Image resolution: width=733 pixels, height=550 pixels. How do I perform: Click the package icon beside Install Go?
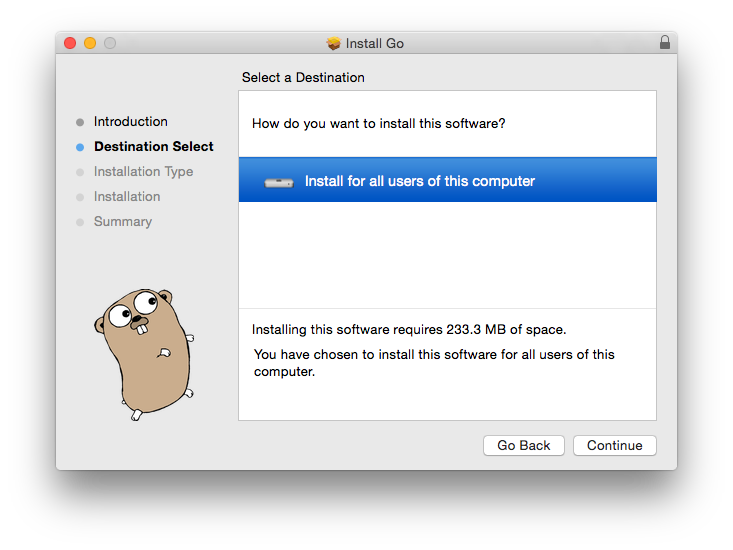[334, 43]
